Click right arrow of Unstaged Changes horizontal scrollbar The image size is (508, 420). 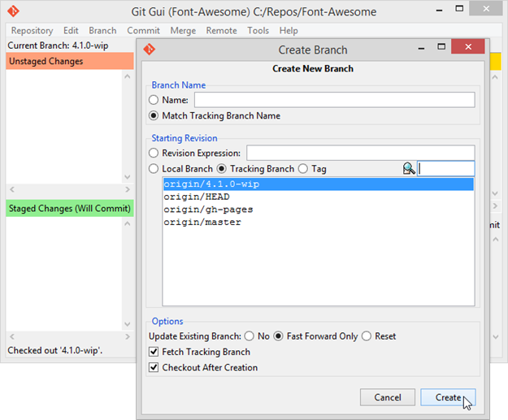tap(128, 189)
